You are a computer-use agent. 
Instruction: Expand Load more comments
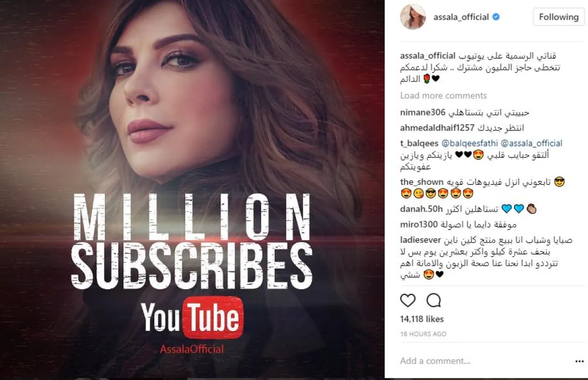pos(443,96)
